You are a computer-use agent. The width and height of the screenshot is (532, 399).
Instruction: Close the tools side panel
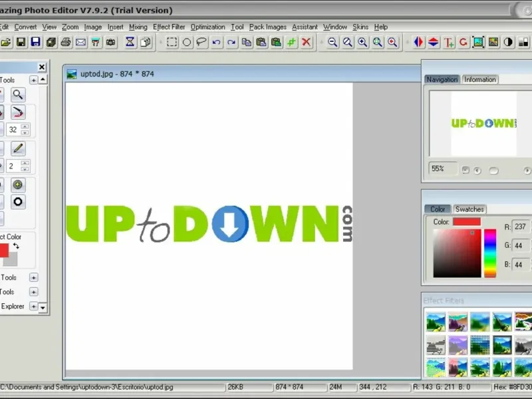click(x=42, y=67)
